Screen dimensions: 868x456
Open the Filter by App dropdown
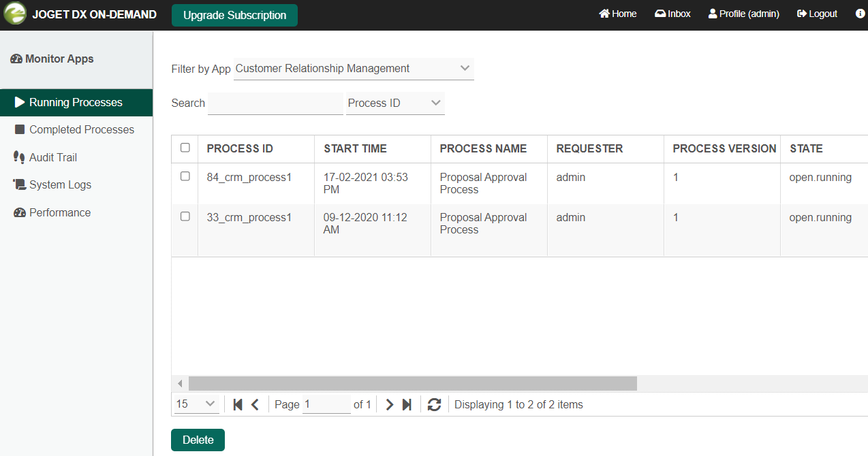click(x=354, y=69)
